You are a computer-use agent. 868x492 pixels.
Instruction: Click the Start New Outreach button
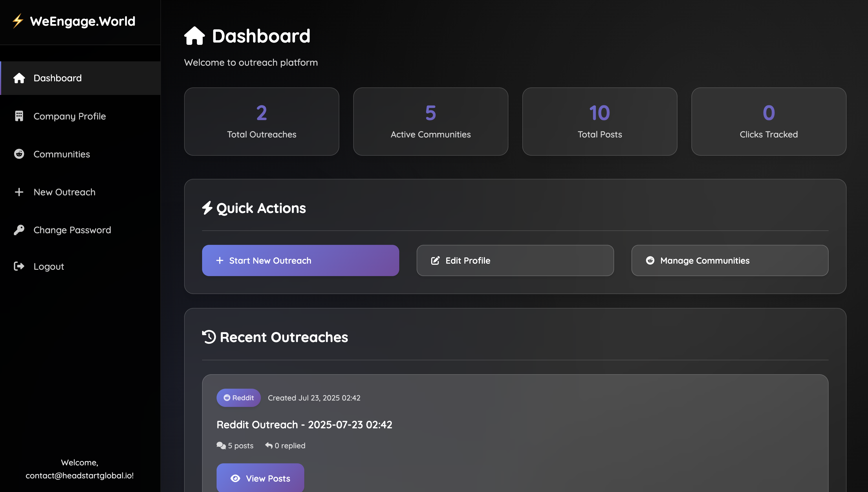coord(301,260)
